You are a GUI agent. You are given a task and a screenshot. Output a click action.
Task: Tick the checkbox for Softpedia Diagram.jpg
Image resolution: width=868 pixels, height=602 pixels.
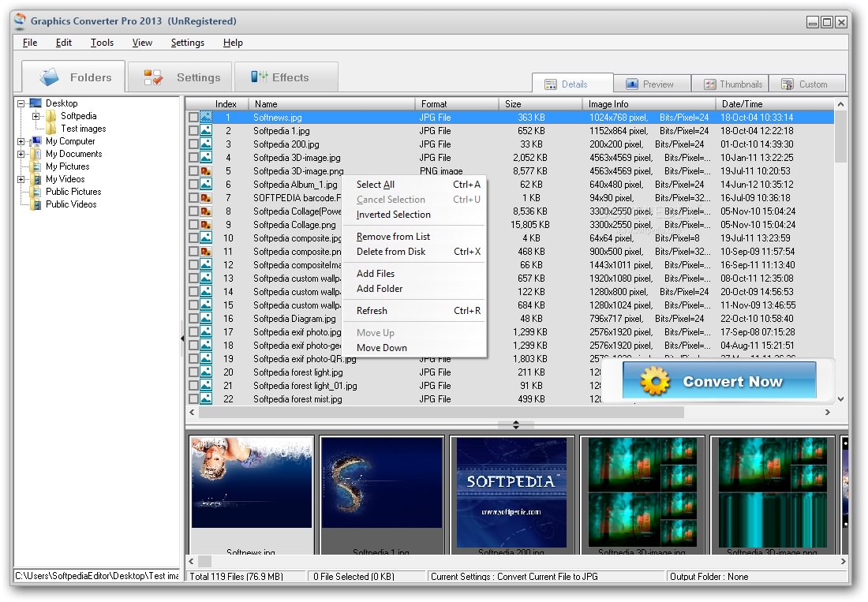click(x=193, y=319)
